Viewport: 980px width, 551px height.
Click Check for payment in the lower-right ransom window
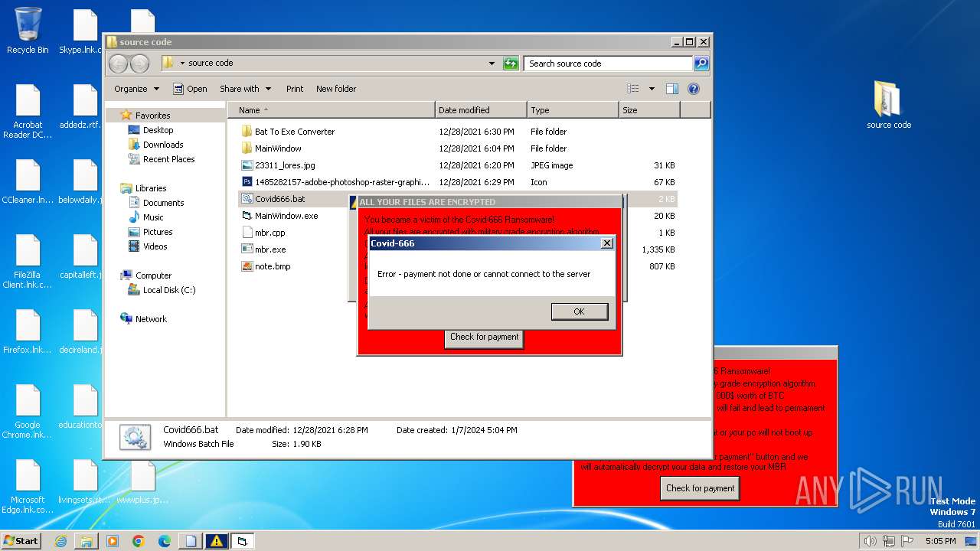[x=700, y=488]
